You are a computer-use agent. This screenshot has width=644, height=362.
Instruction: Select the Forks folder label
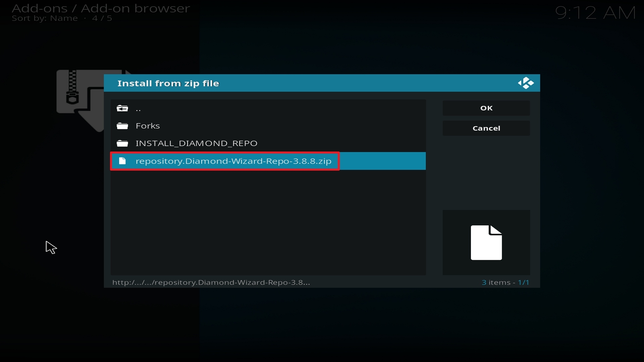[x=148, y=126]
